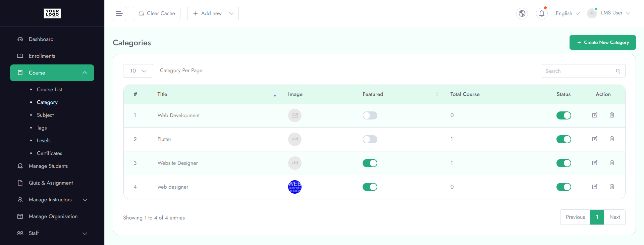The image size is (644, 245).
Task: Delete the Web Development category
Action: pos(612,115)
